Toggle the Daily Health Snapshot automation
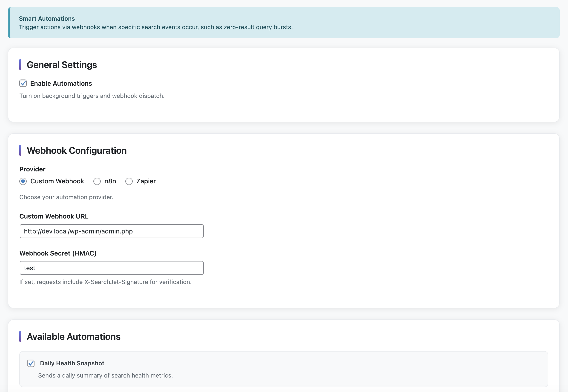 tap(31, 363)
